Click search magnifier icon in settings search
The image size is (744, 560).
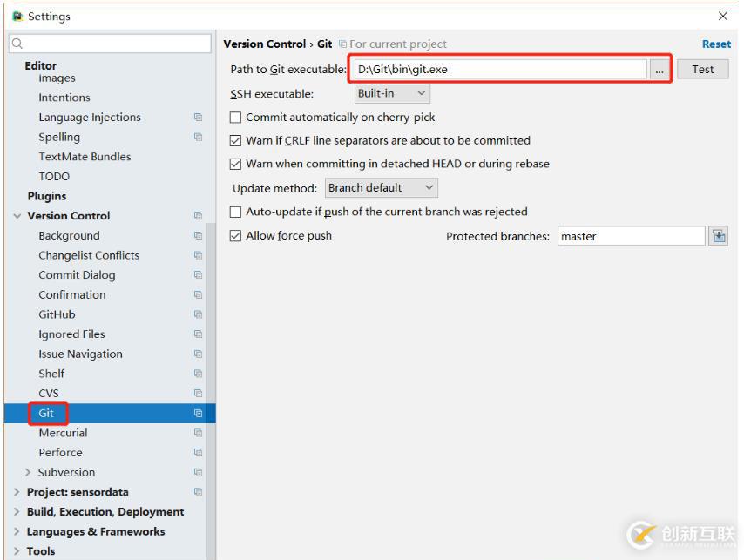click(17, 44)
